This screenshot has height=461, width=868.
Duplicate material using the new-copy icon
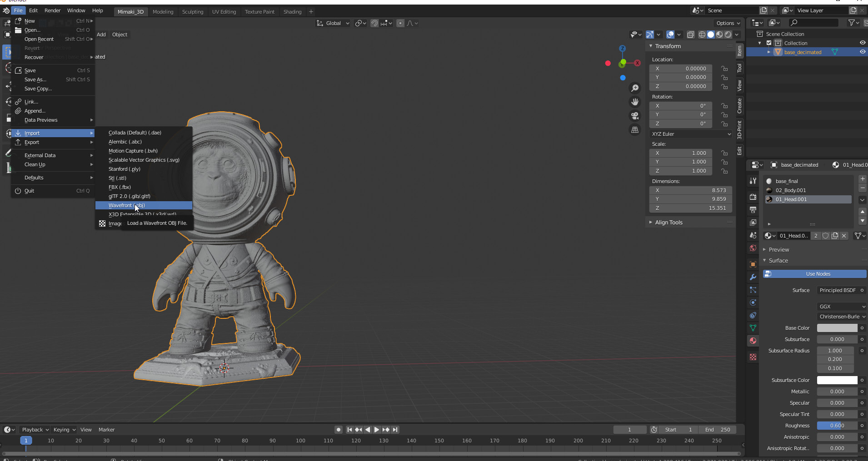click(835, 236)
